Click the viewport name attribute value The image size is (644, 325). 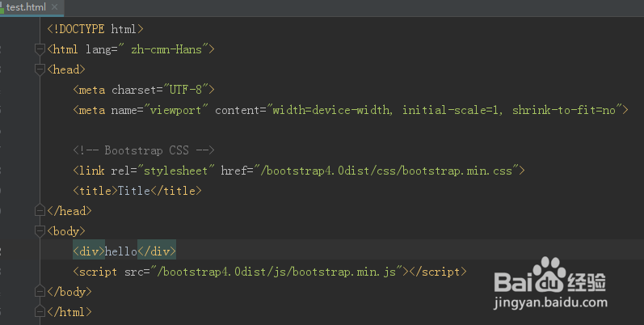175,110
